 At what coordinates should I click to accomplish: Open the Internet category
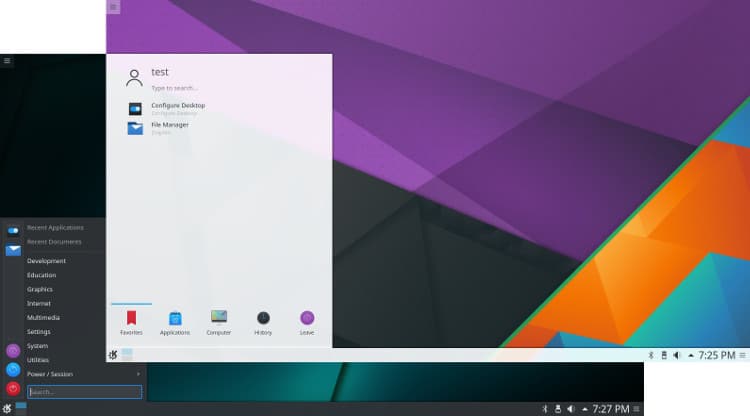(39, 303)
